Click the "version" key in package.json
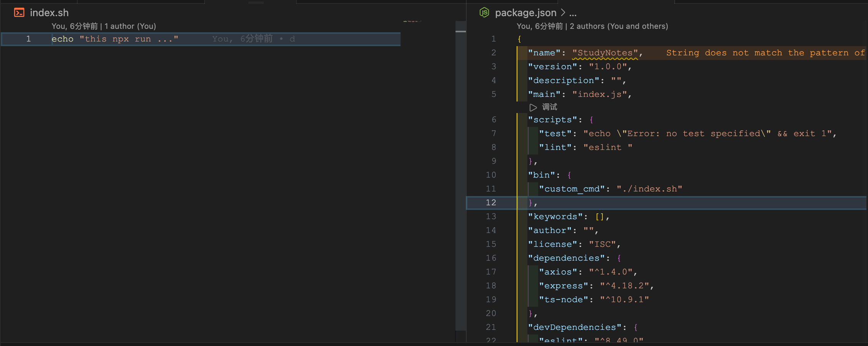868x346 pixels. [552, 67]
